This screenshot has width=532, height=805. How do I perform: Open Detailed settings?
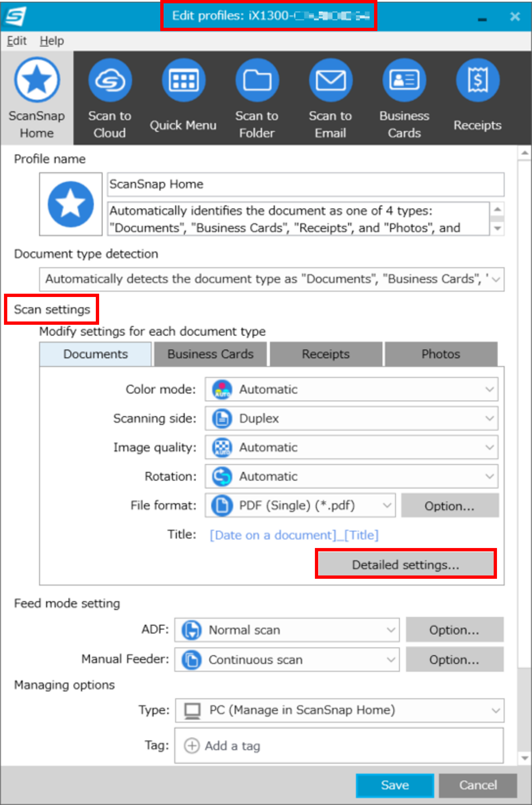(x=406, y=565)
